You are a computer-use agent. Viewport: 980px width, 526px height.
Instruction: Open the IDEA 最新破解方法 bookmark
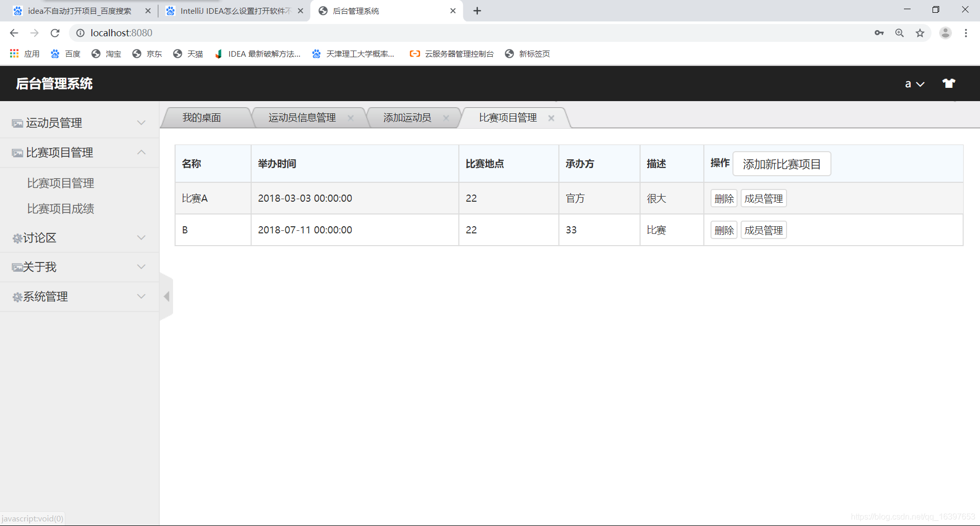coord(258,54)
